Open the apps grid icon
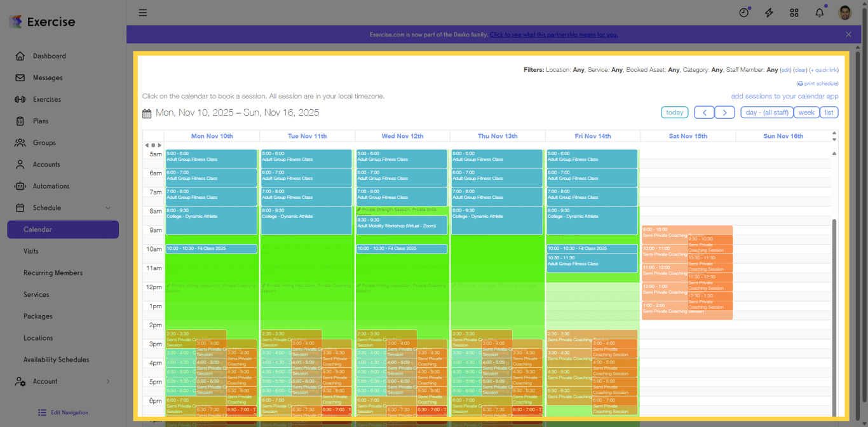868x427 pixels. pos(794,12)
